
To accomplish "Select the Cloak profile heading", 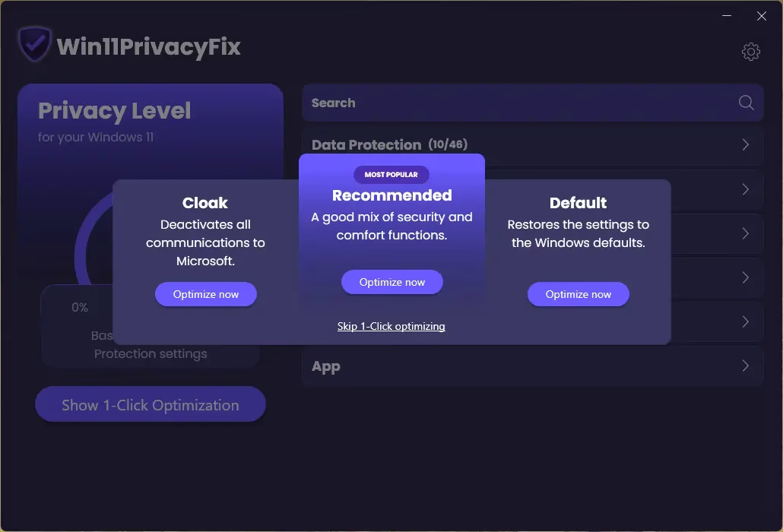I will (x=205, y=203).
